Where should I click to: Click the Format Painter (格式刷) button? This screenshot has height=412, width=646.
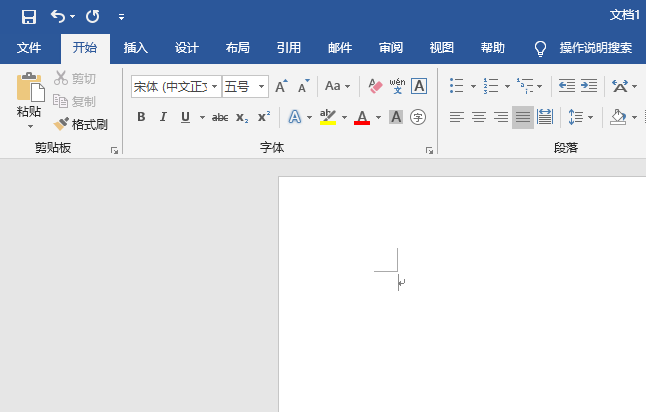[81, 124]
